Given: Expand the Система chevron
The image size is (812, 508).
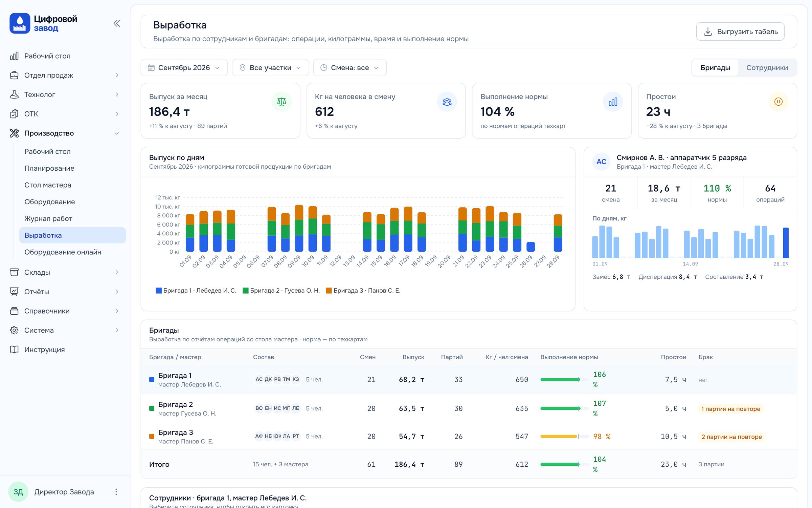Looking at the screenshot, I should 117,330.
